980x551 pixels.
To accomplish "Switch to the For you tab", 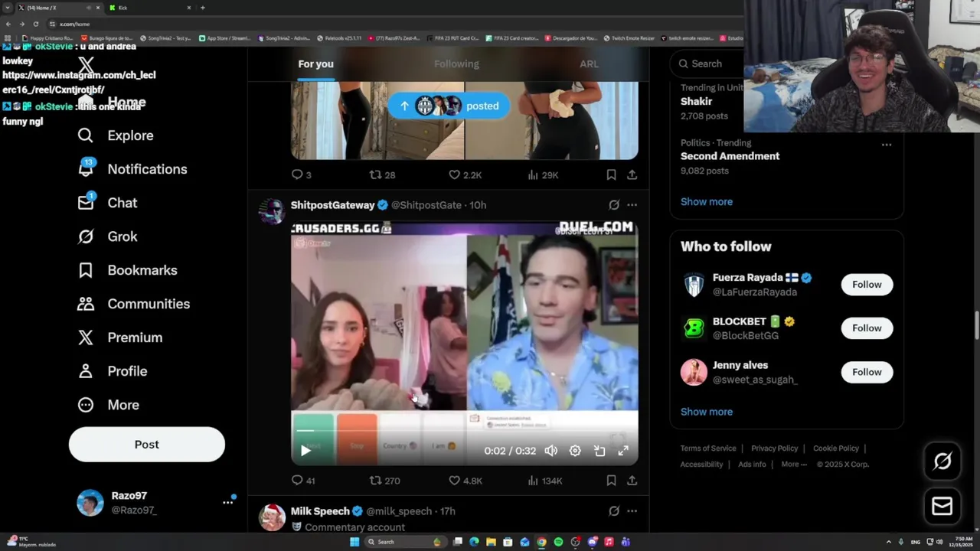I will pyautogui.click(x=315, y=64).
